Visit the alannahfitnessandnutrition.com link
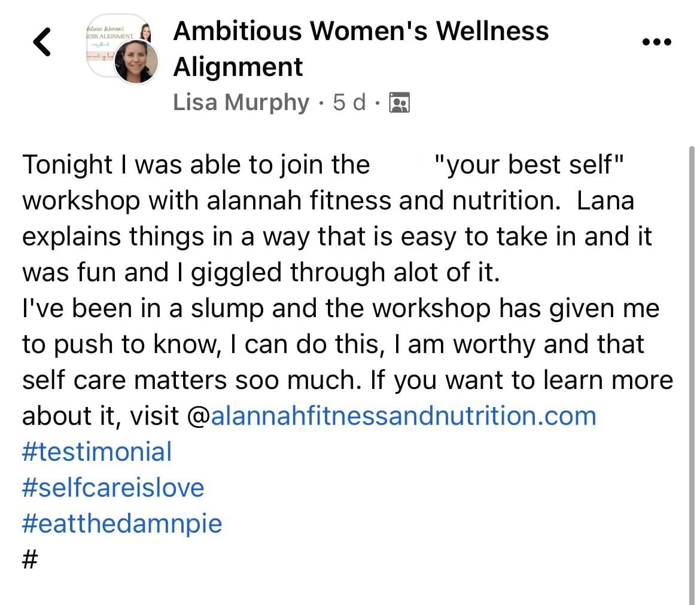Screen dimensions: 700x605 [x=404, y=416]
